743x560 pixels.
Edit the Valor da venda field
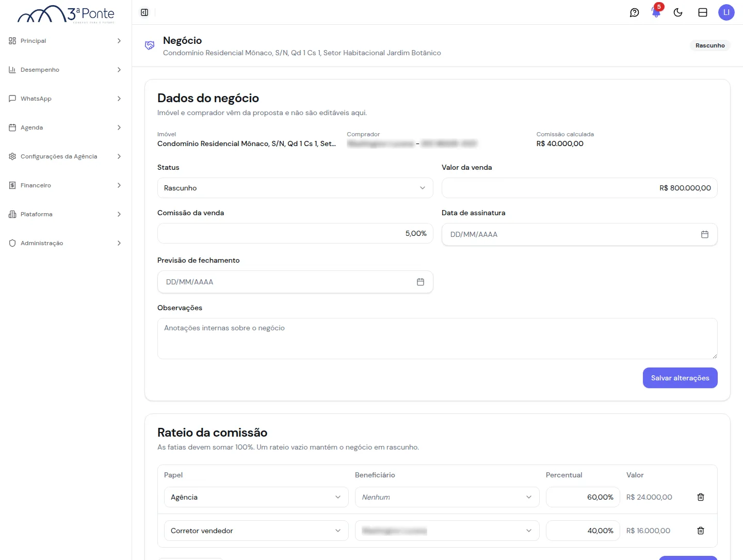[x=579, y=188]
